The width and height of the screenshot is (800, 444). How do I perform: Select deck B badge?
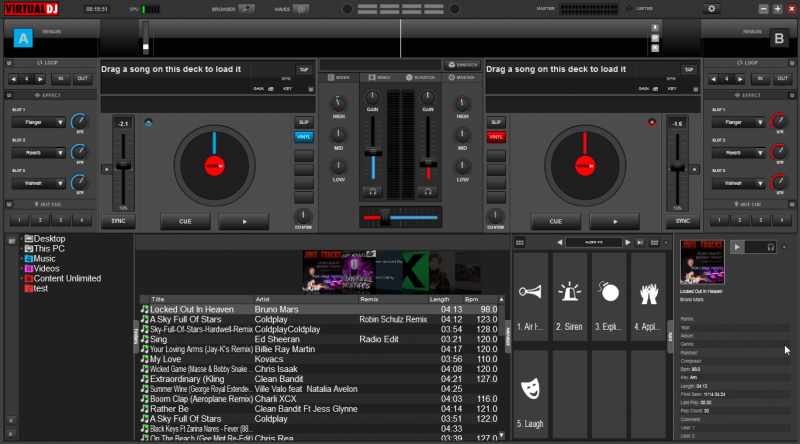pyautogui.click(x=779, y=38)
